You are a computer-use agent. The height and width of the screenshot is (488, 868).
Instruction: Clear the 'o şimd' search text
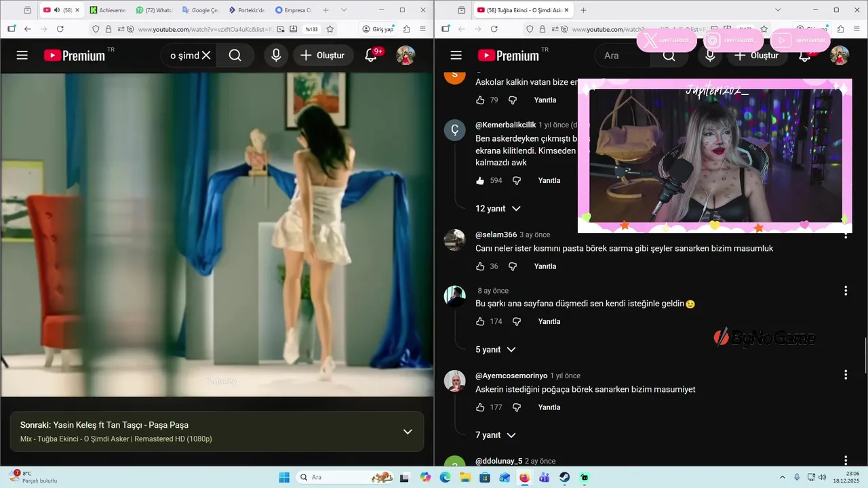click(x=207, y=56)
